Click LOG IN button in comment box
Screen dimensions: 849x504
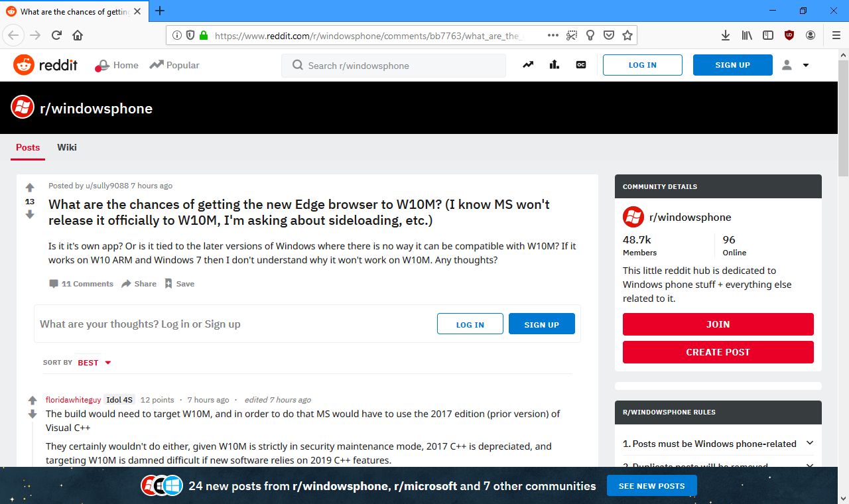(x=470, y=324)
